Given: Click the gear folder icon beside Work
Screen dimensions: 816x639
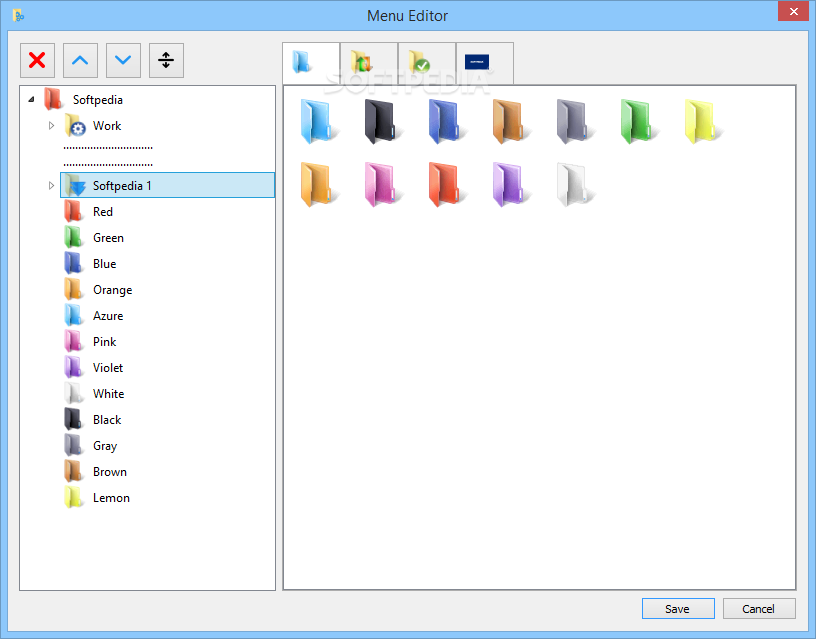Looking at the screenshot, I should 74,125.
